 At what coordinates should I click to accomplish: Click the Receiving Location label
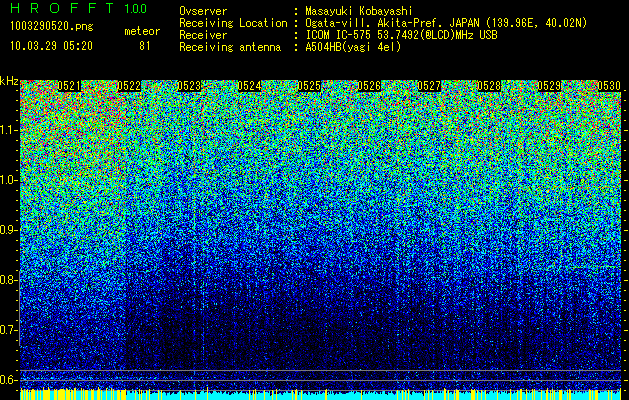click(233, 23)
